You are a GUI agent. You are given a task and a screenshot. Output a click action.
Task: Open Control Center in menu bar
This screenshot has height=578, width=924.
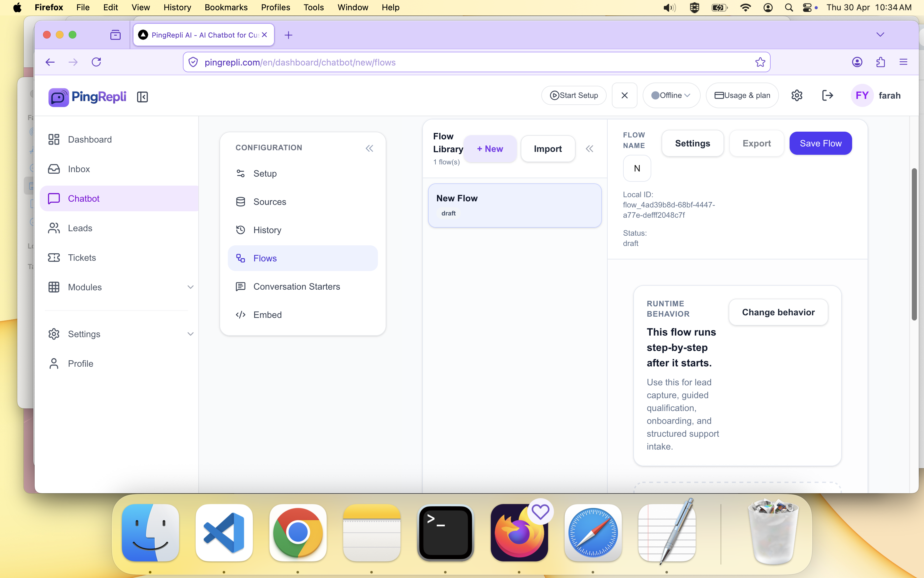(807, 7)
